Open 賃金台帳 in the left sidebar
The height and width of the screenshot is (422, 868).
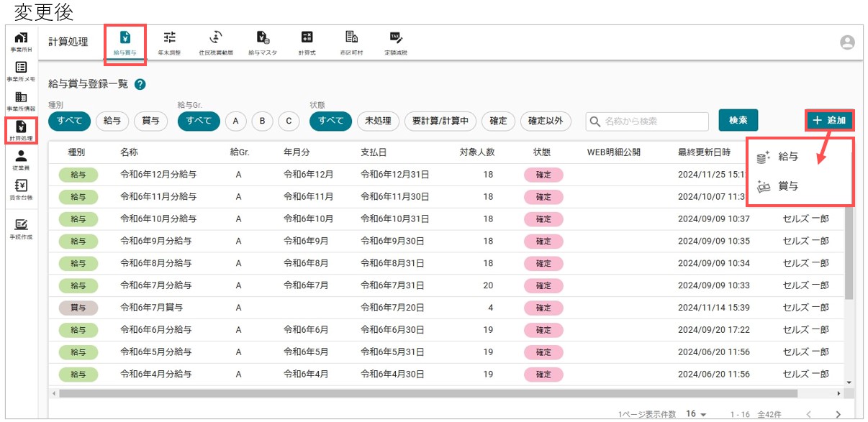click(22, 190)
